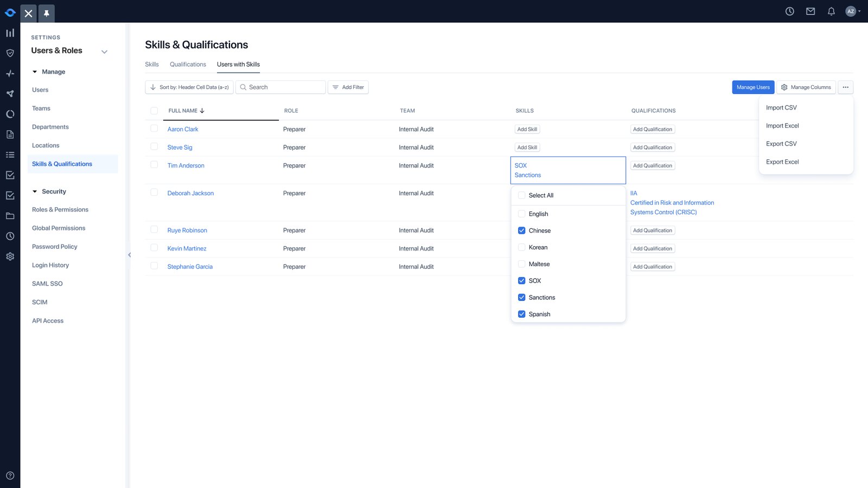The height and width of the screenshot is (488, 868).
Task: Open the AZ user avatar menu
Action: (853, 11)
